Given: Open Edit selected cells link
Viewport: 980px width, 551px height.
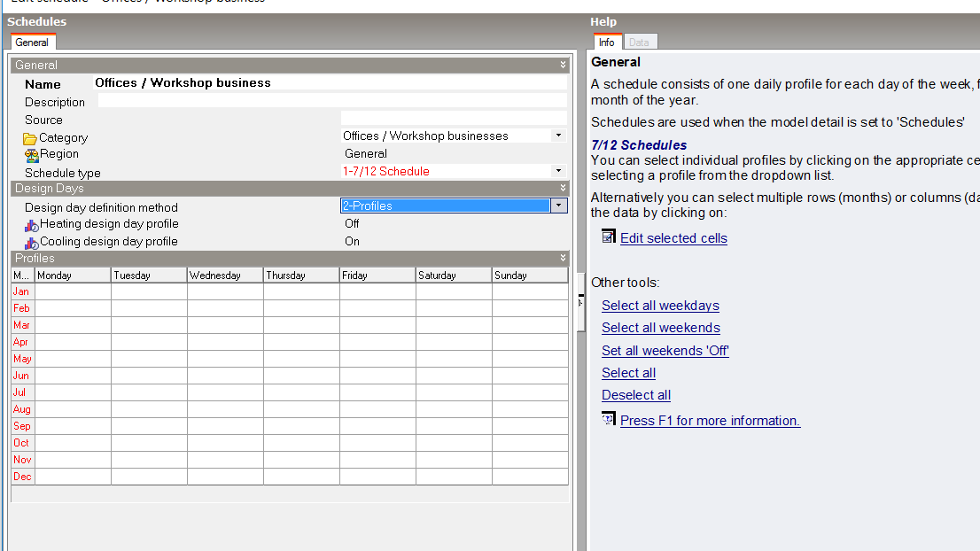Looking at the screenshot, I should pos(673,238).
